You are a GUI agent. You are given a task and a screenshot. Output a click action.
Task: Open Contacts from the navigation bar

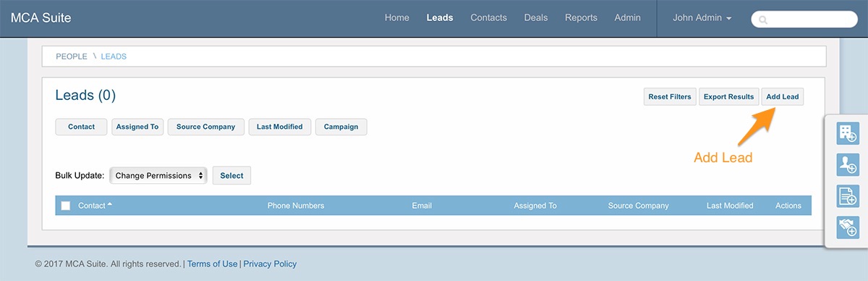click(x=488, y=18)
